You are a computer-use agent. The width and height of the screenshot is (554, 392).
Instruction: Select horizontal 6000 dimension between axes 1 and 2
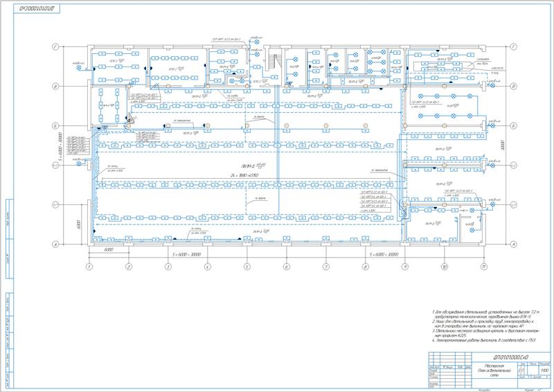109,249
